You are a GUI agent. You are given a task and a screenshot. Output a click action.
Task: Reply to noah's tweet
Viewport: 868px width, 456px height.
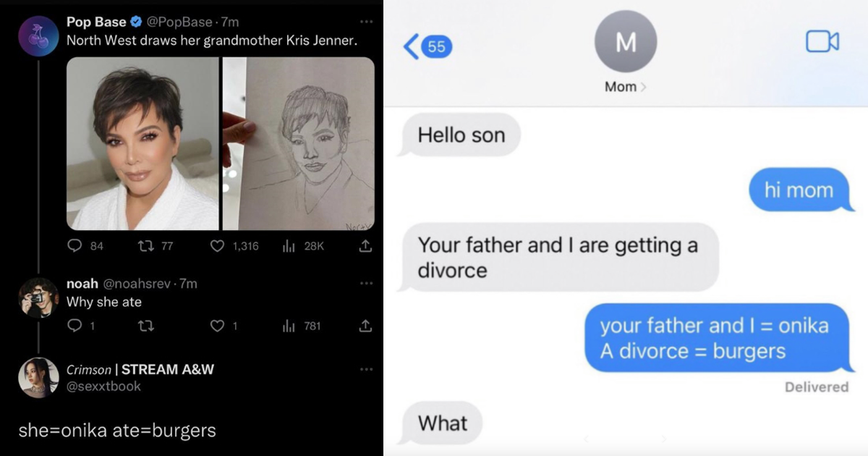pyautogui.click(x=75, y=326)
